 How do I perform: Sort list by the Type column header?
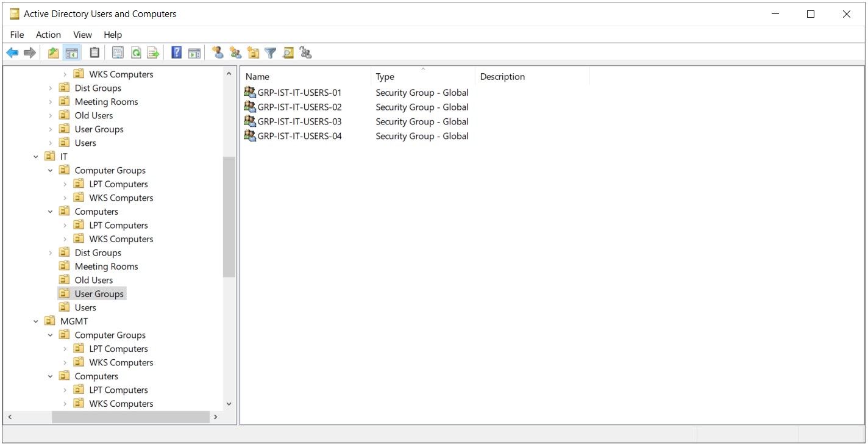[423, 76]
